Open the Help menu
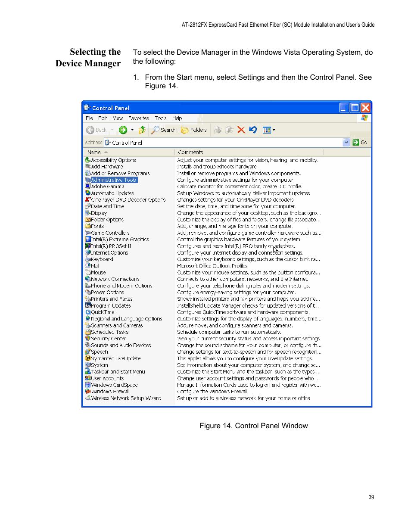Screen dimensions: 411x532 pos(177,118)
